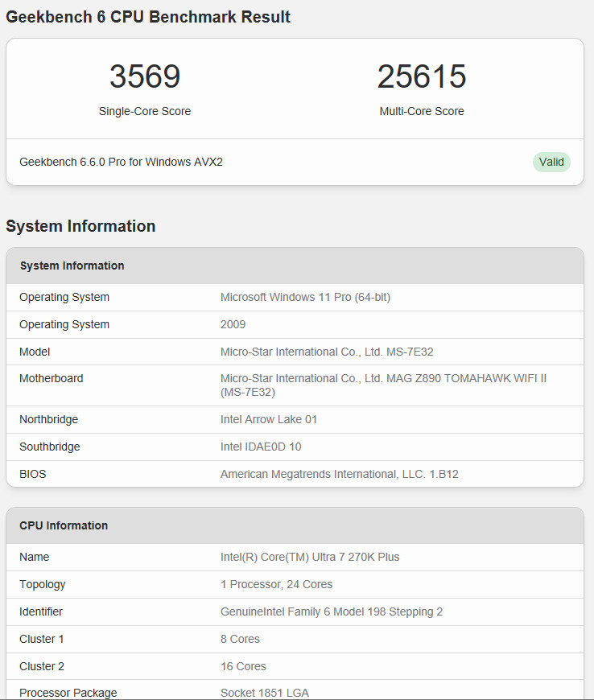This screenshot has width=594, height=700.
Task: Click the Intel Core Ultra 7 270K Plus name
Action: [310, 557]
